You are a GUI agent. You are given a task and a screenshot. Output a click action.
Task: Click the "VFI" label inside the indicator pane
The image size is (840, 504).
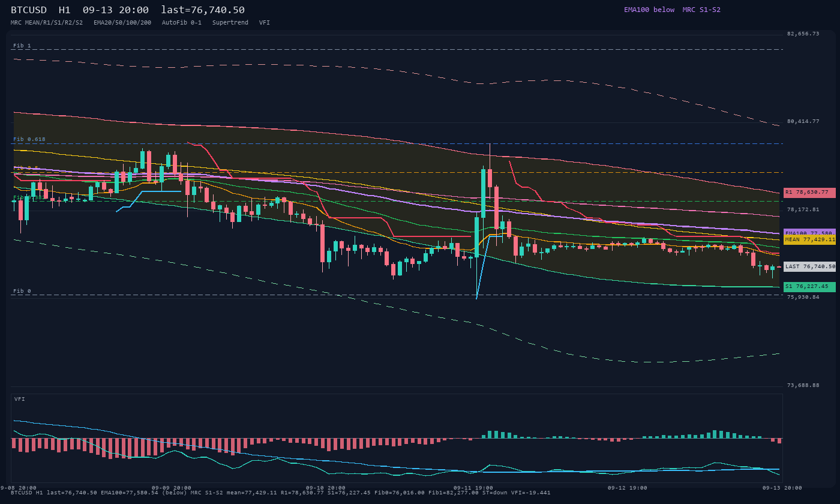point(20,399)
